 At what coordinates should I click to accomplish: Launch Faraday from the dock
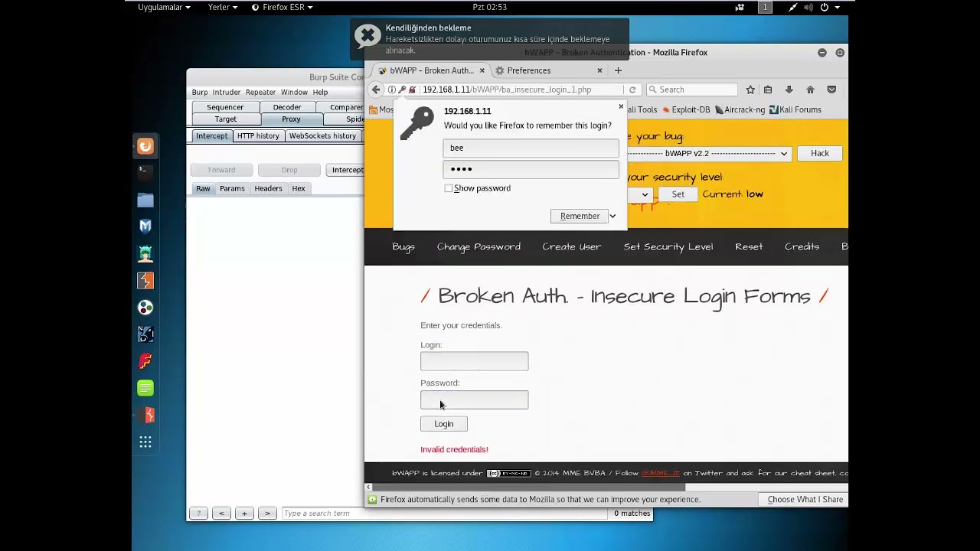click(145, 360)
